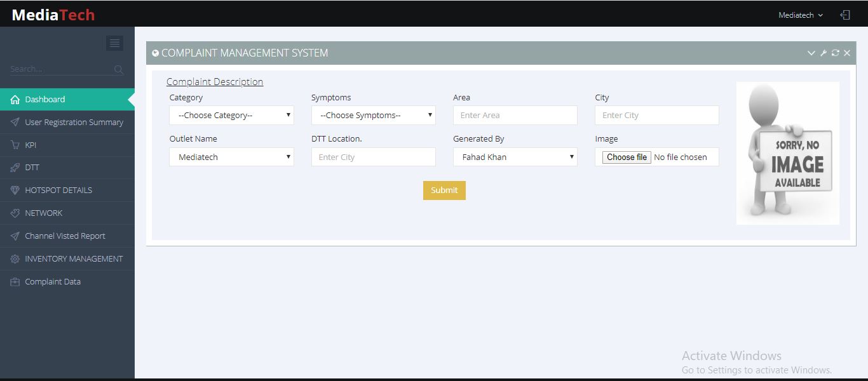
Task: Click the KPI shopping cart icon
Action: 15,145
